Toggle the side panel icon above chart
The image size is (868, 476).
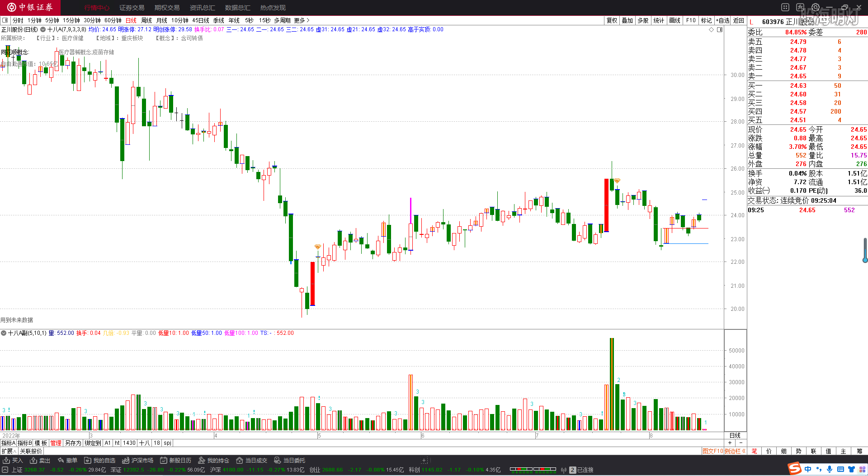720,29
